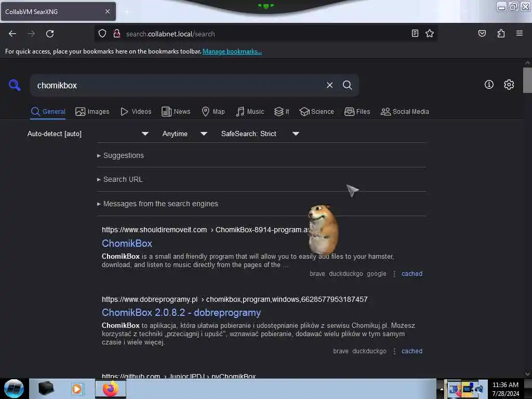Switch to the It category

[x=282, y=112]
